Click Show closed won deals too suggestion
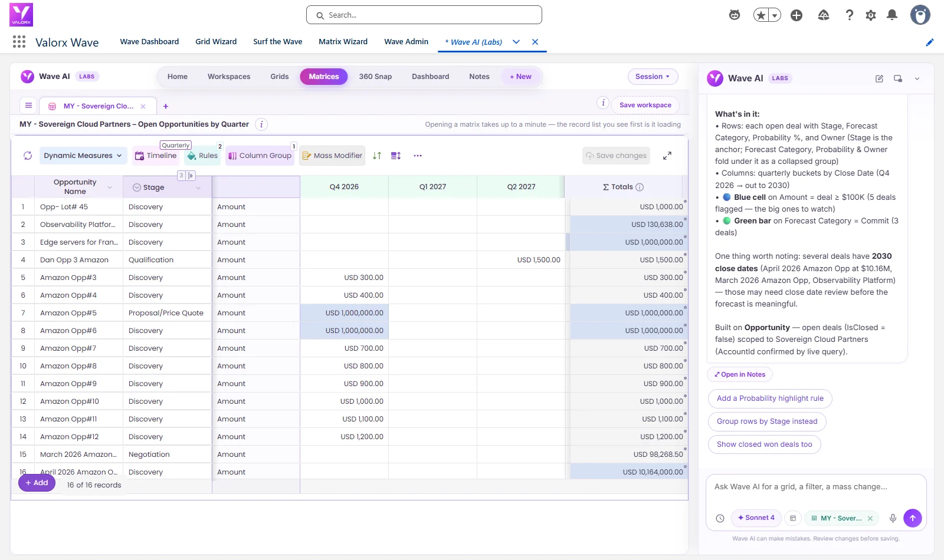The height and width of the screenshot is (560, 944). point(764,444)
